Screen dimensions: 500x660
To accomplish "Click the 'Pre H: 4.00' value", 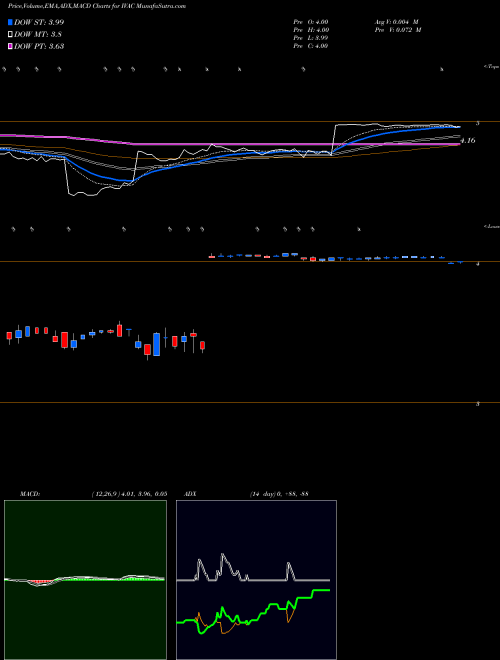I will 311,30.
